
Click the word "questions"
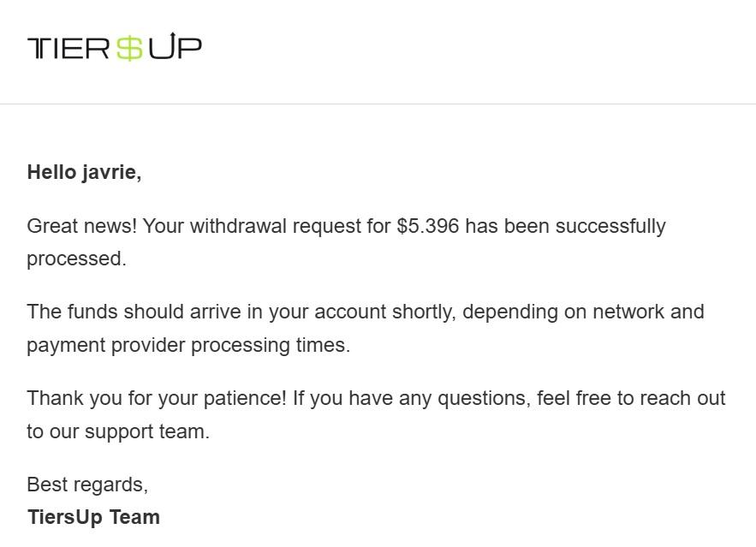click(x=484, y=399)
